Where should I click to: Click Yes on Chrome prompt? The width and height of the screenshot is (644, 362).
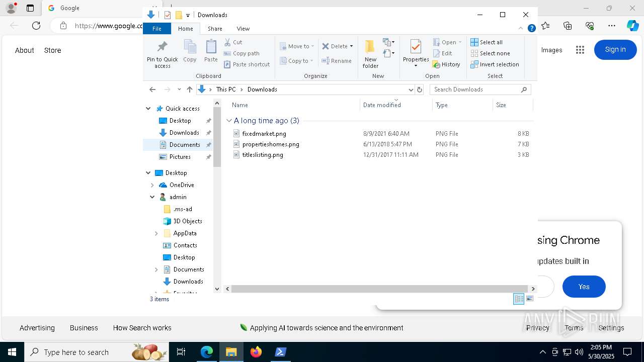584,287
